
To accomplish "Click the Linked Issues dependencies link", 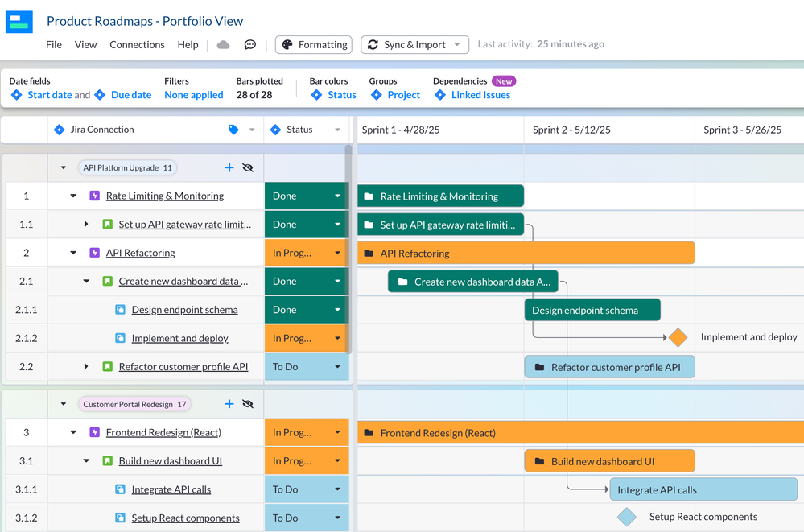I will (x=480, y=95).
